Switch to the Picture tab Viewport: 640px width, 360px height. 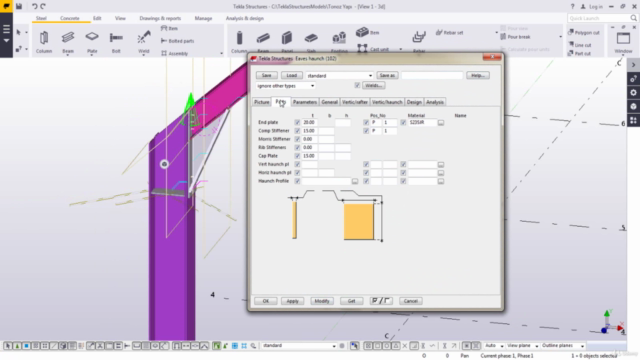[262, 102]
